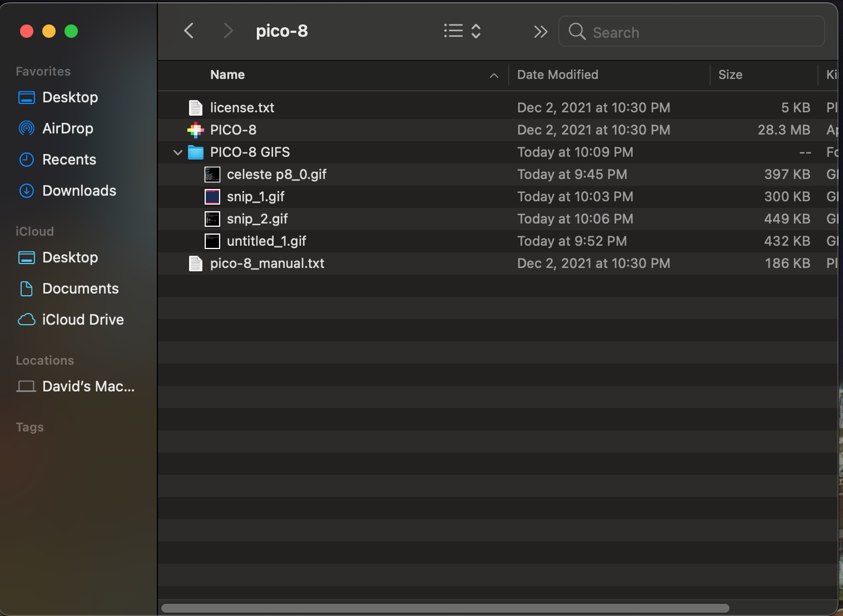Click the magnifying glass search icon
The height and width of the screenshot is (616, 843).
coord(577,32)
